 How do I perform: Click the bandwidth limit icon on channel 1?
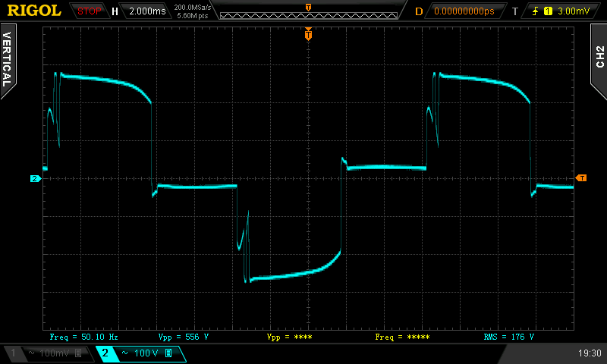[x=80, y=353]
